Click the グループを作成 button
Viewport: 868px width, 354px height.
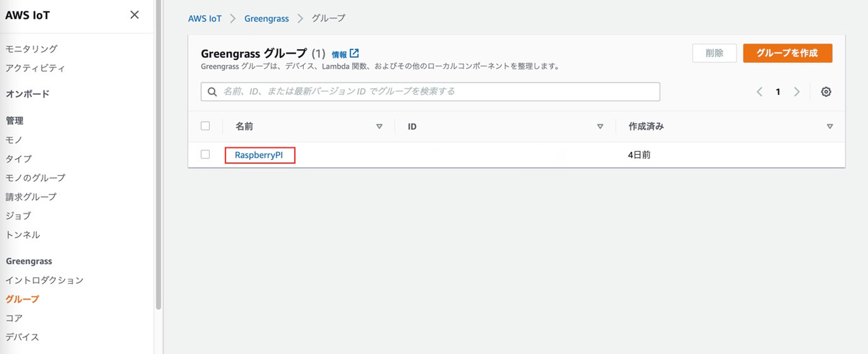pos(788,53)
